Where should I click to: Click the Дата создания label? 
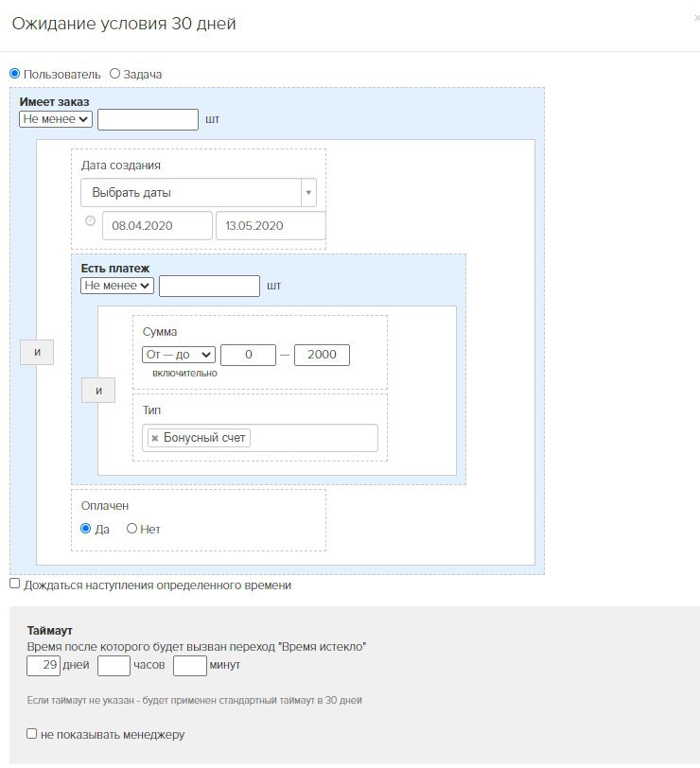coord(121,166)
